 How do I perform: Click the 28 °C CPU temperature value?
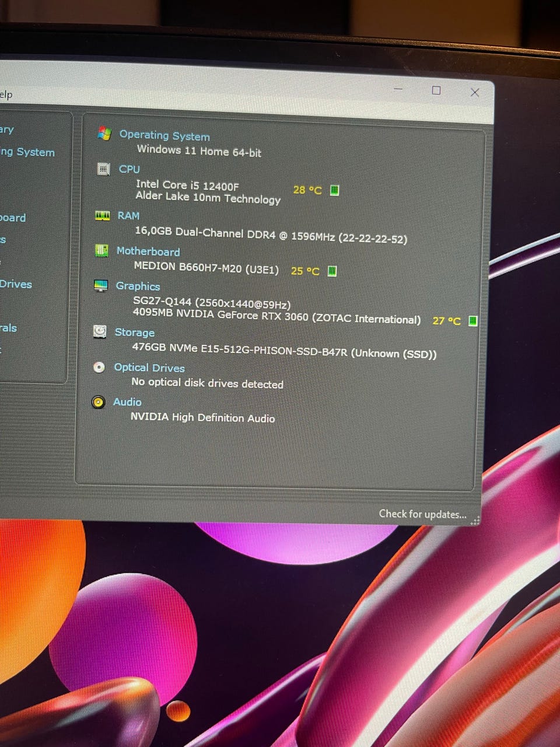pyautogui.click(x=307, y=190)
